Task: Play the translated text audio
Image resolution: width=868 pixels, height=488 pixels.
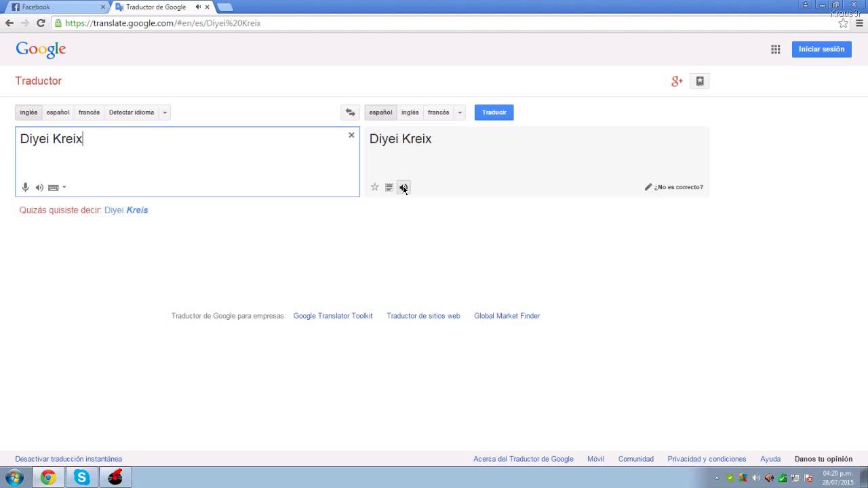Action: coord(403,187)
